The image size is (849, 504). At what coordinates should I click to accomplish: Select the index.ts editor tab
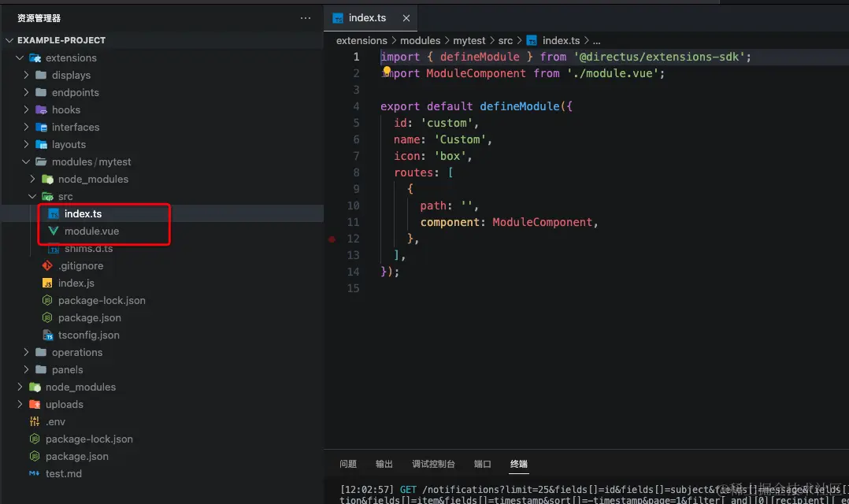point(371,18)
